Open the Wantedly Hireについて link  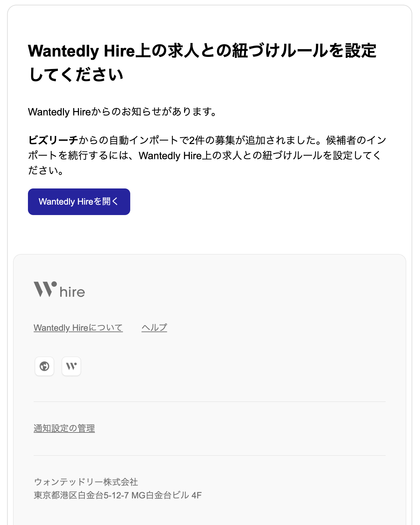(78, 328)
